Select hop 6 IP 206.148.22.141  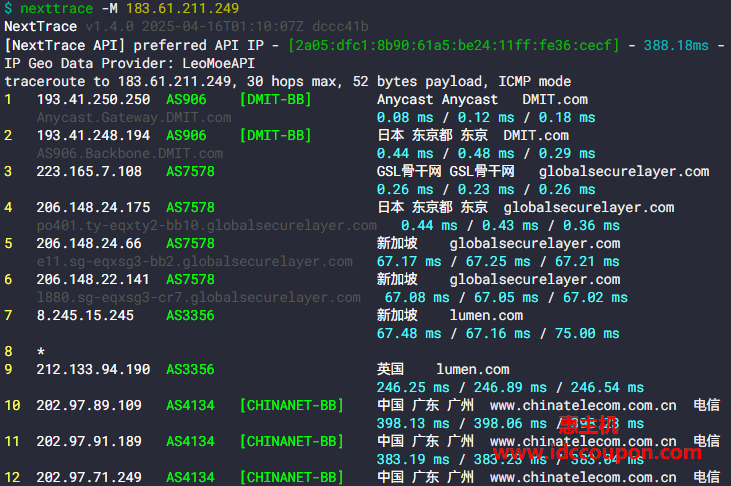93,279
